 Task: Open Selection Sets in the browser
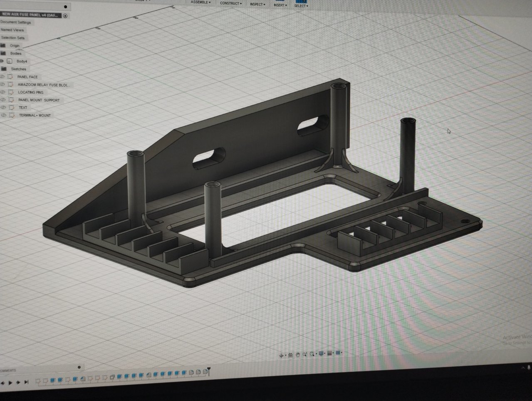(13, 37)
